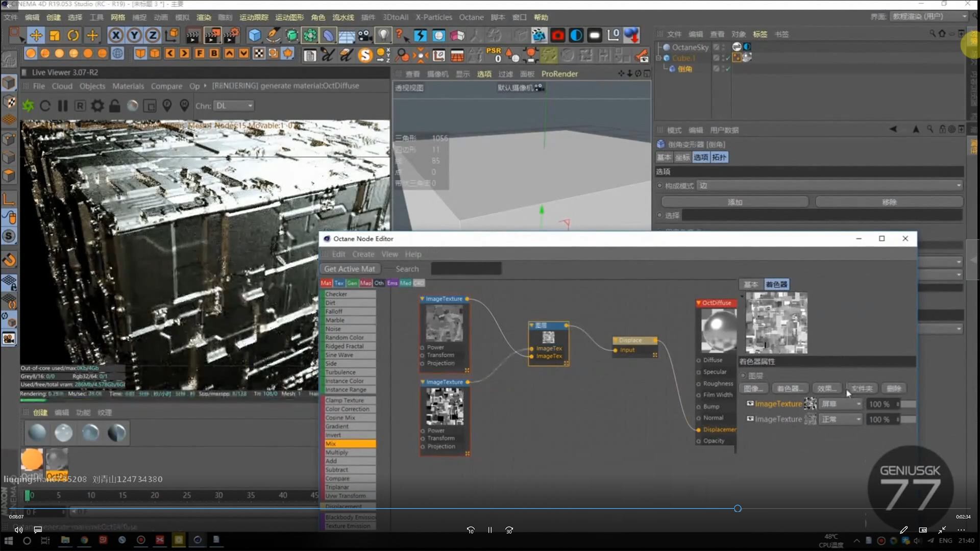Toggle eye of the highlighted ImageTexture layer
Screen dimensions: 980x551
[x=750, y=404]
